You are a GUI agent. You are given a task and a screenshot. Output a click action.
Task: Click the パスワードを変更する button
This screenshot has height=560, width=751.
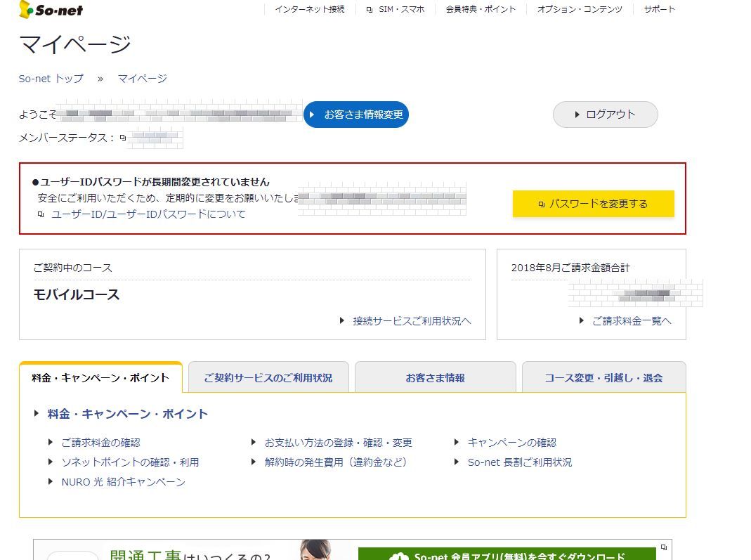tap(594, 204)
